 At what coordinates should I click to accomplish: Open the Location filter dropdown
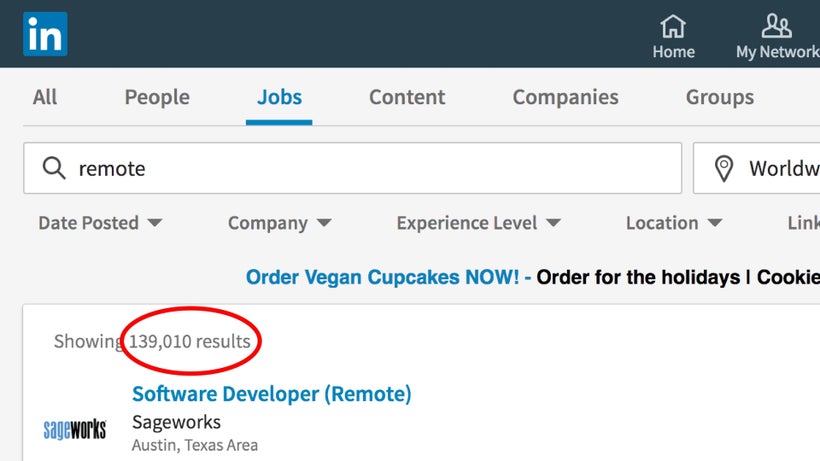coord(674,223)
